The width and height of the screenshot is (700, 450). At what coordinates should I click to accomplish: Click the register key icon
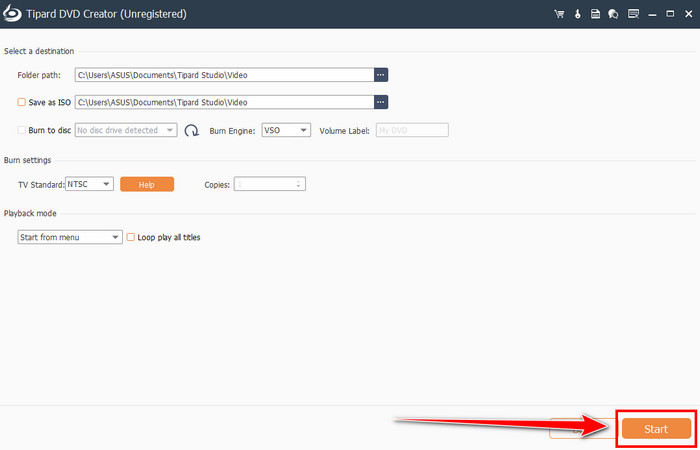point(578,14)
